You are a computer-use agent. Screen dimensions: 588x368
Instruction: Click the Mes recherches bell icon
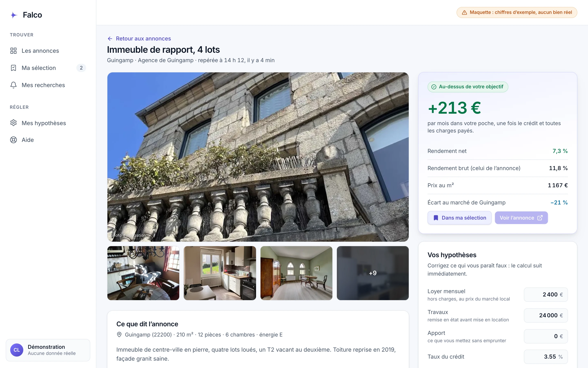click(x=13, y=85)
